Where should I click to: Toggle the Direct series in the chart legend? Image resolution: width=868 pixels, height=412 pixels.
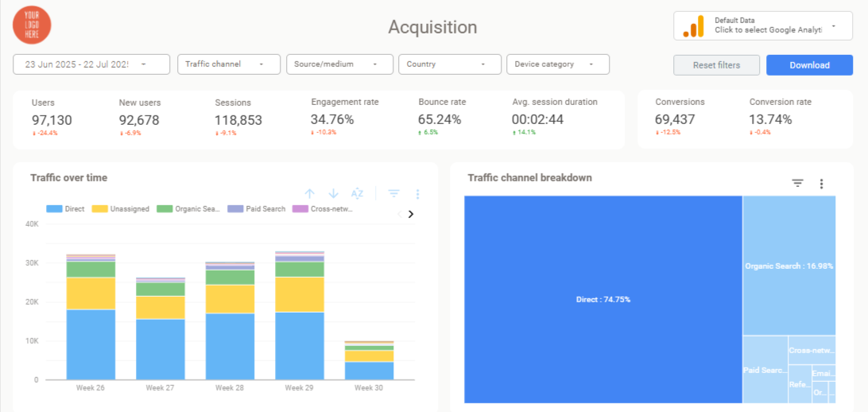[x=65, y=208]
